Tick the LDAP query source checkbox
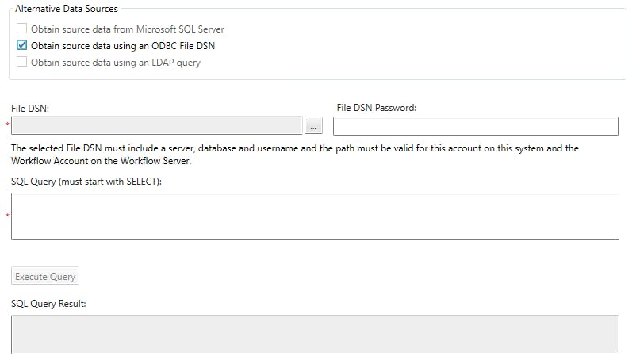This screenshot has height=364, width=636. (22, 62)
